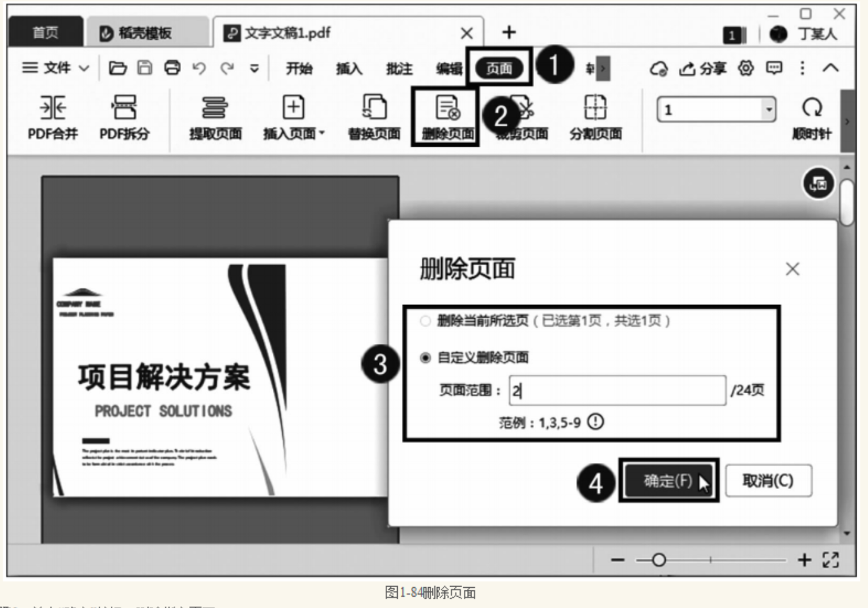Image resolution: width=868 pixels, height=608 pixels.
Task: Click the 页面范围 input field
Action: (x=618, y=391)
